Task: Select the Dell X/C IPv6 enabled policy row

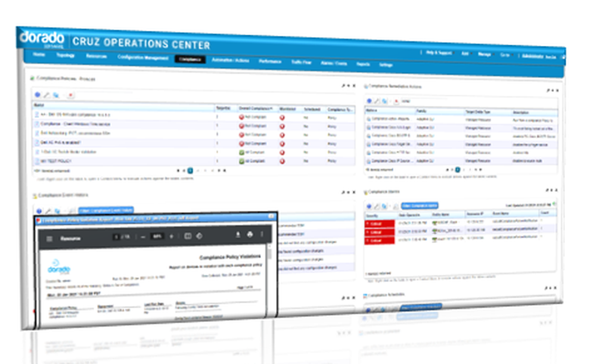Action: (194, 143)
